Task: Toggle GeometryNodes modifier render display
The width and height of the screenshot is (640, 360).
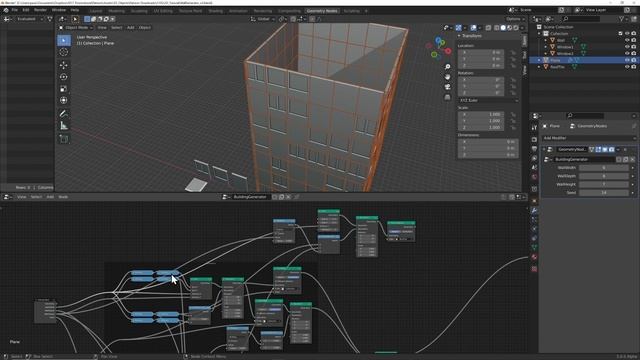Action: click(x=611, y=149)
